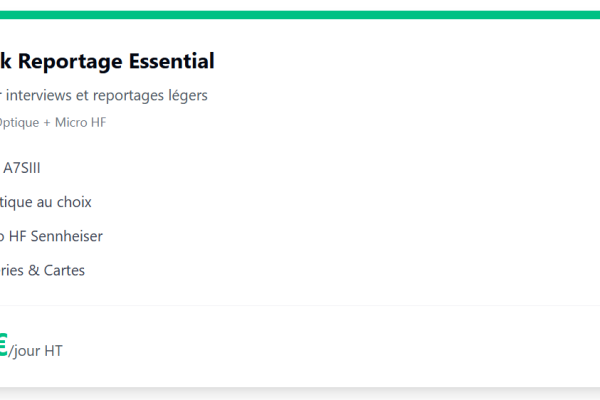Select the Optique + Micro HF tagline
This screenshot has width=600, height=400.
pyautogui.click(x=53, y=122)
